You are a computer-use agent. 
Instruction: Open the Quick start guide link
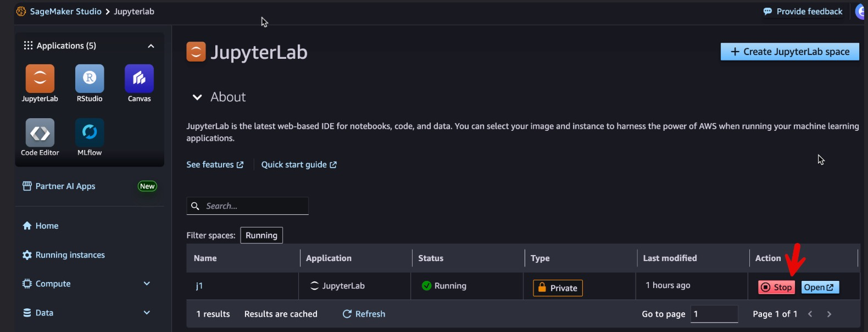coord(298,165)
